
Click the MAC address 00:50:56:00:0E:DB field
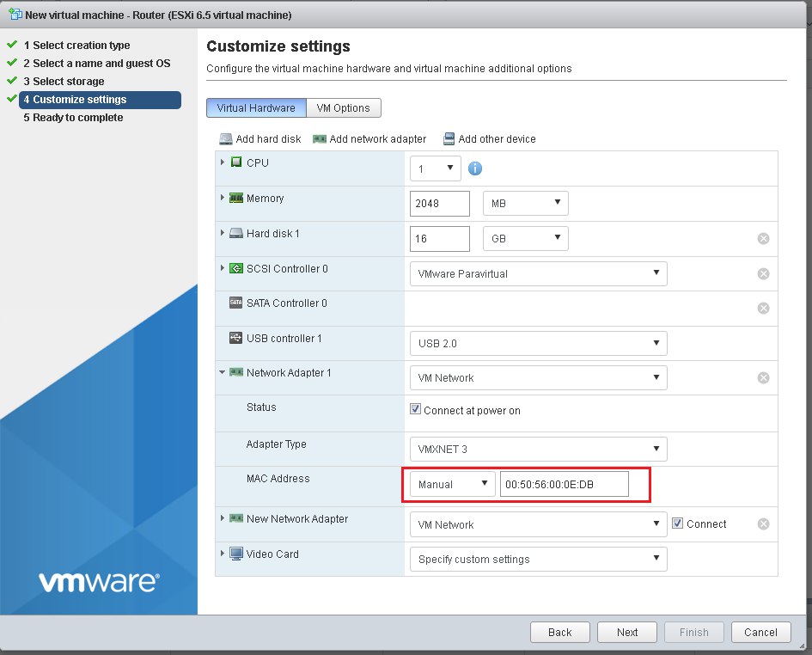point(565,484)
